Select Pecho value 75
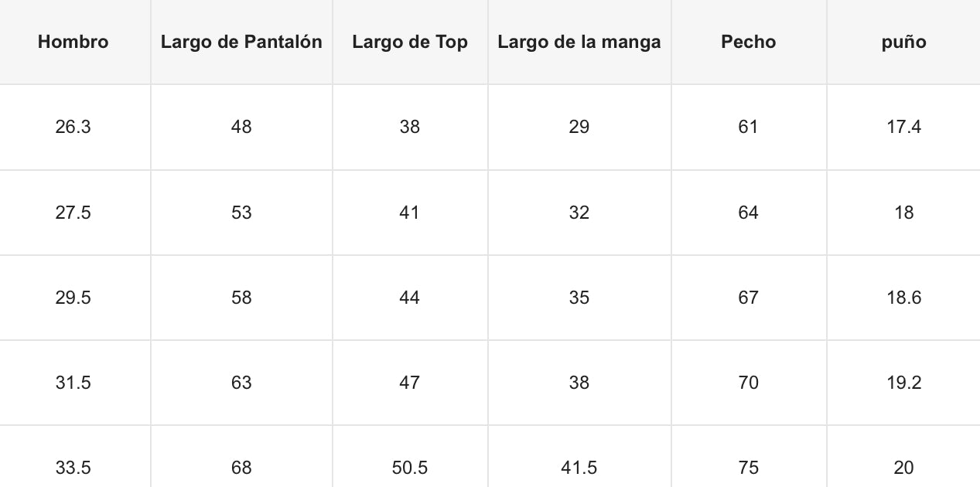980x487 pixels. point(748,468)
